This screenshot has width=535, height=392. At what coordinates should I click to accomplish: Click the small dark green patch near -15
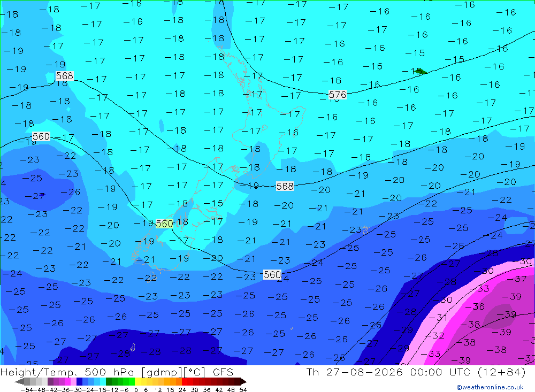(x=421, y=71)
